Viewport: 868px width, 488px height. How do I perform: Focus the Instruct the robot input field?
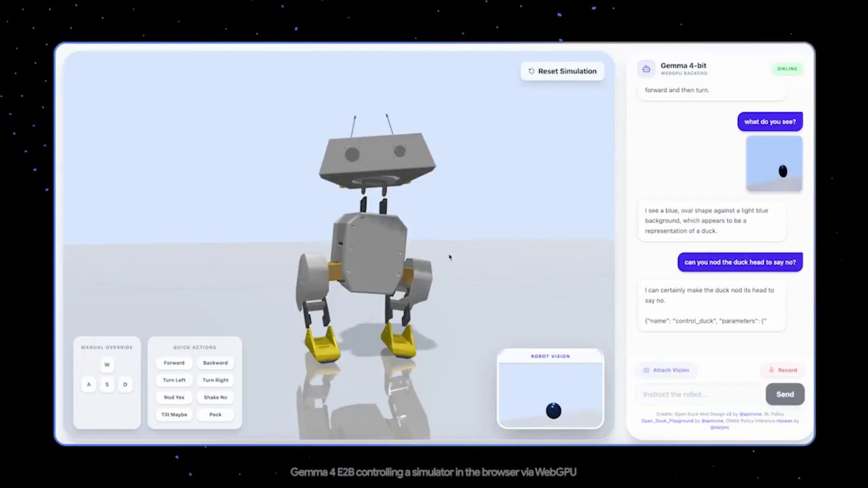(698, 394)
